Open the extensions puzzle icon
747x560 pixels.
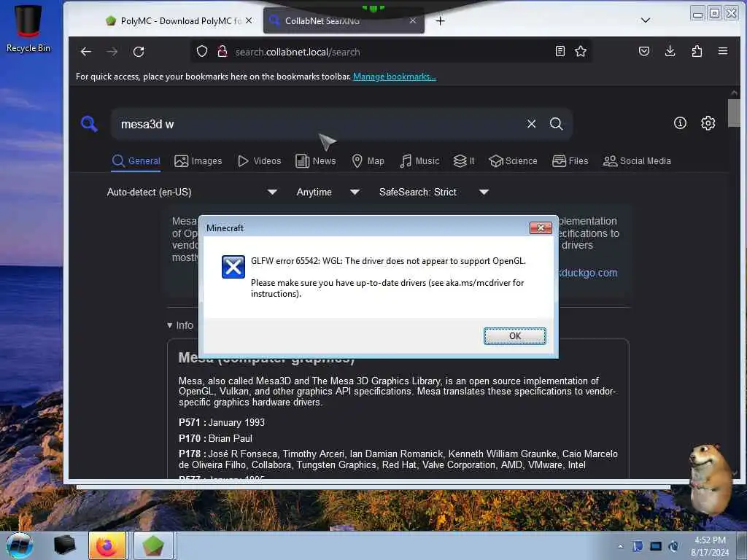tap(697, 51)
